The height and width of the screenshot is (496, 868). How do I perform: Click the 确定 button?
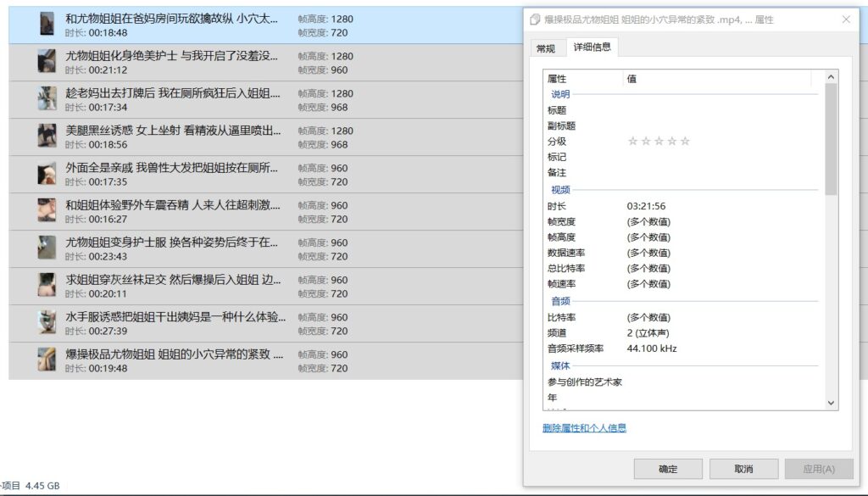pos(668,469)
